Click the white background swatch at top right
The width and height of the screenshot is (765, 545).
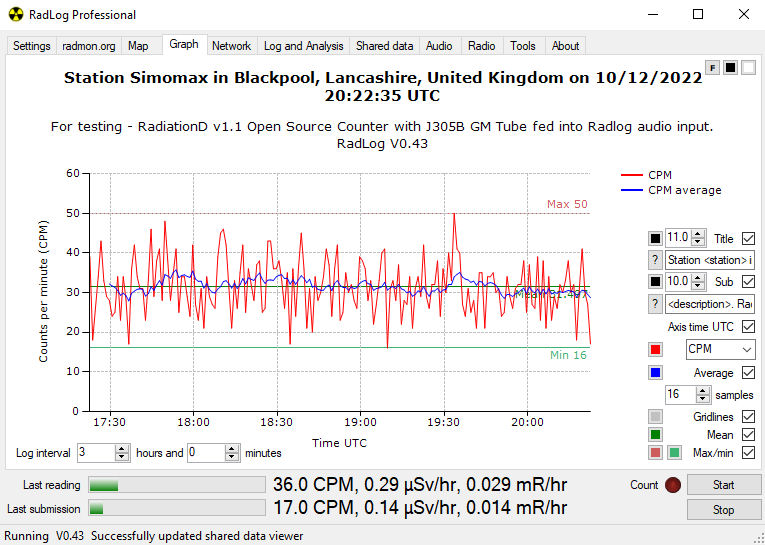click(x=748, y=67)
